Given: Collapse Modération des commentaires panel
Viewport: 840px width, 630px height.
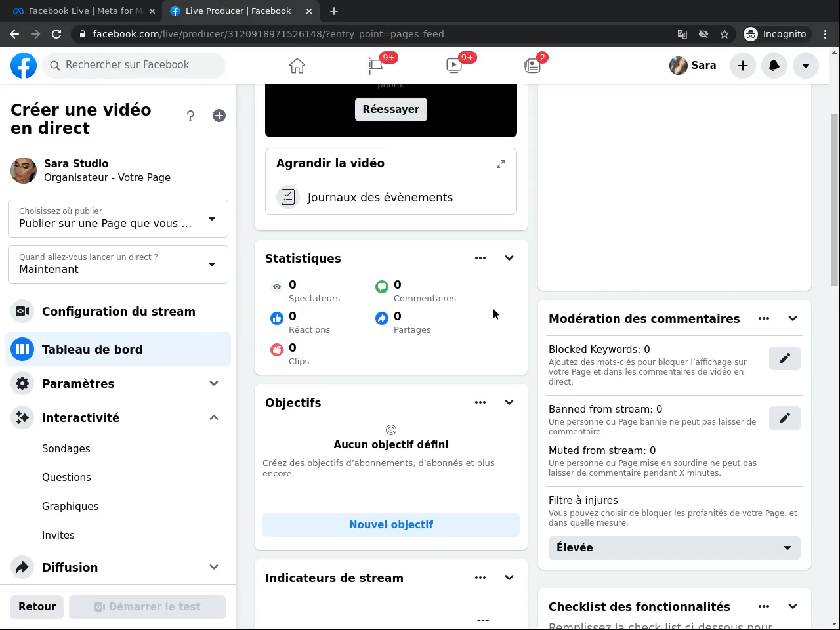Looking at the screenshot, I should coord(793,318).
